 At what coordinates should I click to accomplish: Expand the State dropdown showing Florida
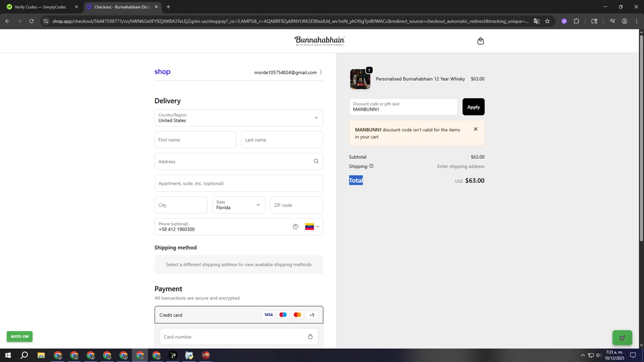(239, 205)
